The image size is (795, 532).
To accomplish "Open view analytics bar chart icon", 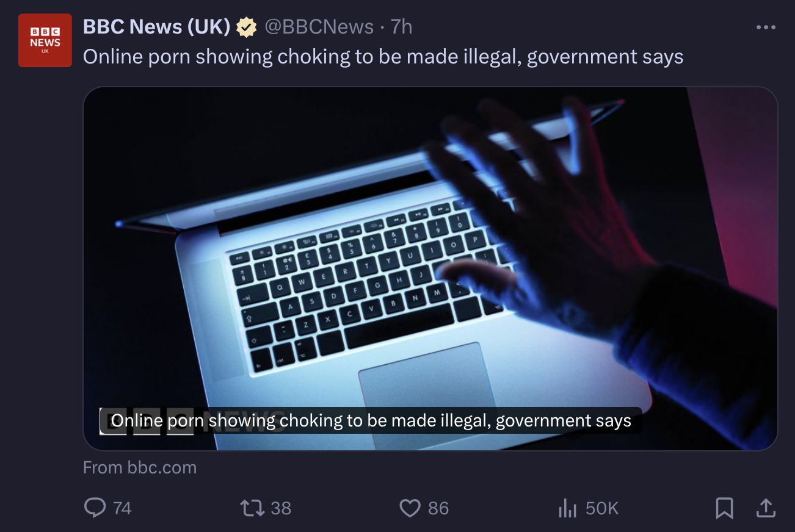I will click(x=567, y=508).
